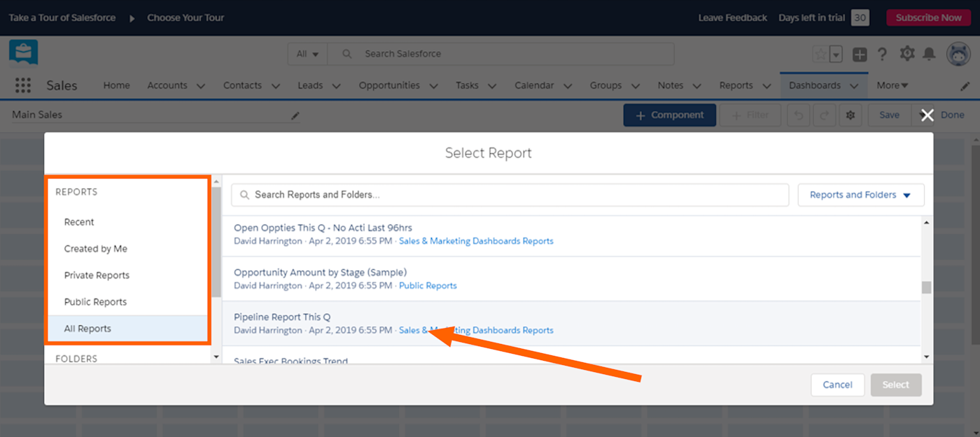The width and height of the screenshot is (980, 437).
Task: Expand the Leads tab chevron
Action: [336, 86]
